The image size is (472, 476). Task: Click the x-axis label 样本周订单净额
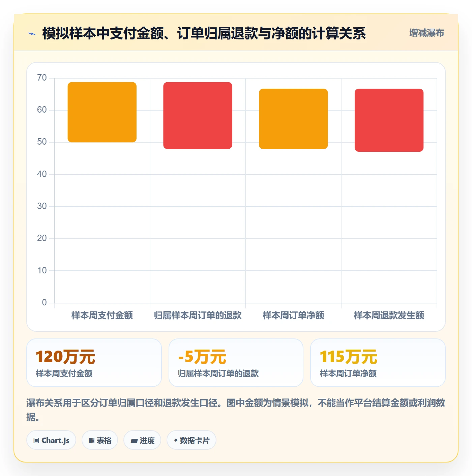click(x=293, y=316)
